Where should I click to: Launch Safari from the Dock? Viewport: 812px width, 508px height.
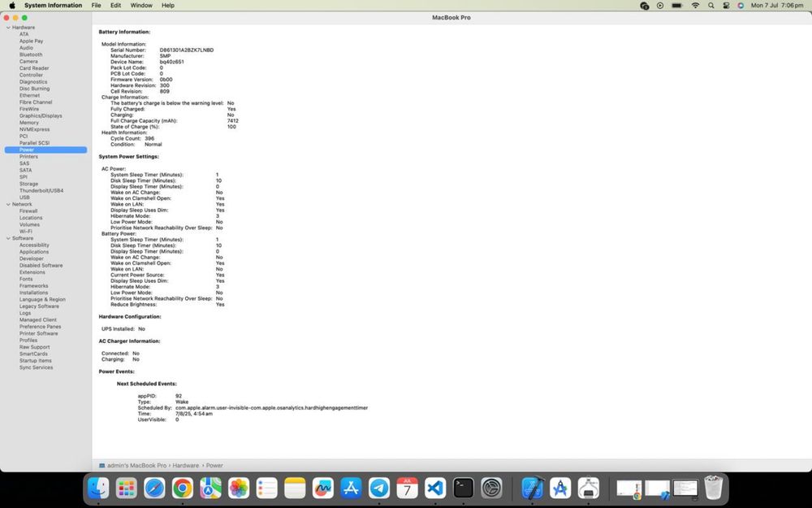coord(154,488)
